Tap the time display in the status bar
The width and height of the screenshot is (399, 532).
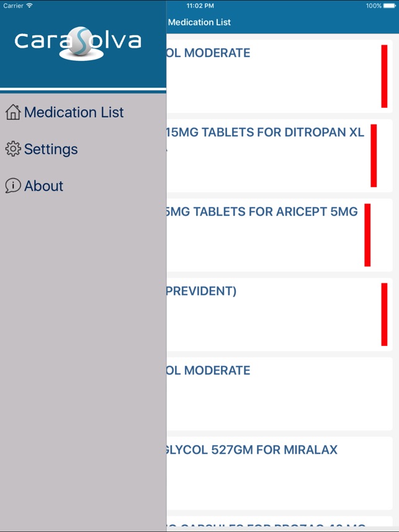pyautogui.click(x=200, y=6)
